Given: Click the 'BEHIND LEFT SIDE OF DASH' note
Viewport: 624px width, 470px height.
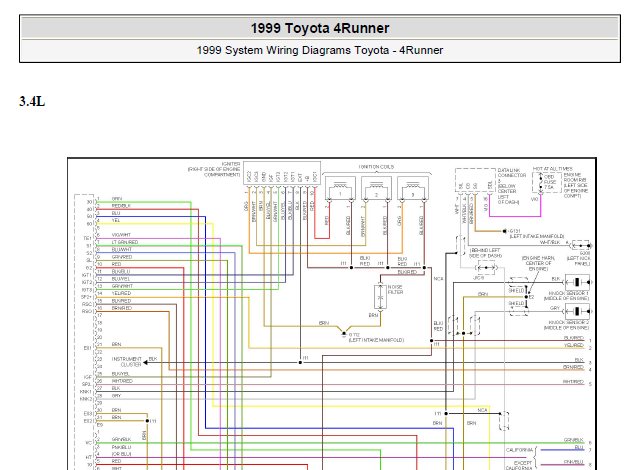Looking at the screenshot, I should pyautogui.click(x=486, y=253).
